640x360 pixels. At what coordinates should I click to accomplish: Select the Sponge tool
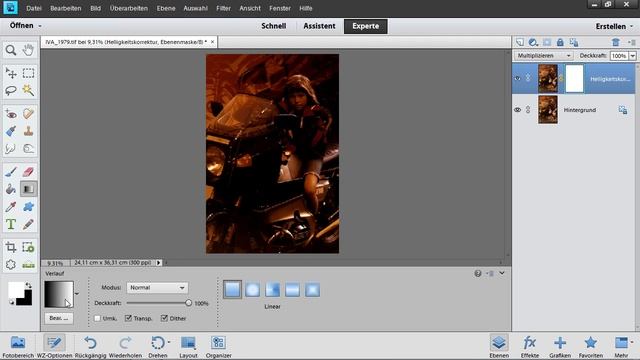(x=28, y=148)
